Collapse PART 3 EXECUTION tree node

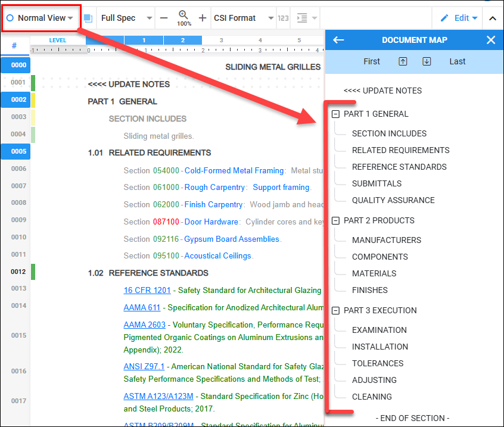[x=335, y=311]
